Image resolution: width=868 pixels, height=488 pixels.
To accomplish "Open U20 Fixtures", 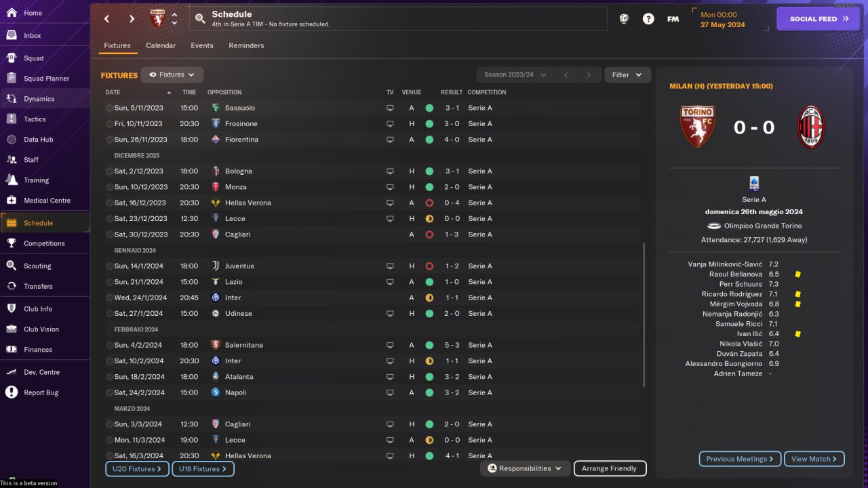I will (x=136, y=468).
